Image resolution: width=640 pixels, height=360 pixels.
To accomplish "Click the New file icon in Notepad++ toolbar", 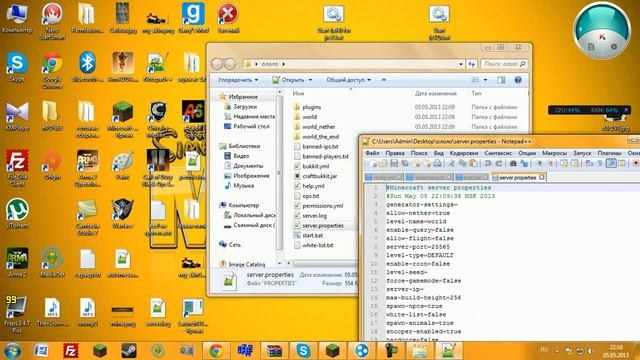I will (374, 164).
